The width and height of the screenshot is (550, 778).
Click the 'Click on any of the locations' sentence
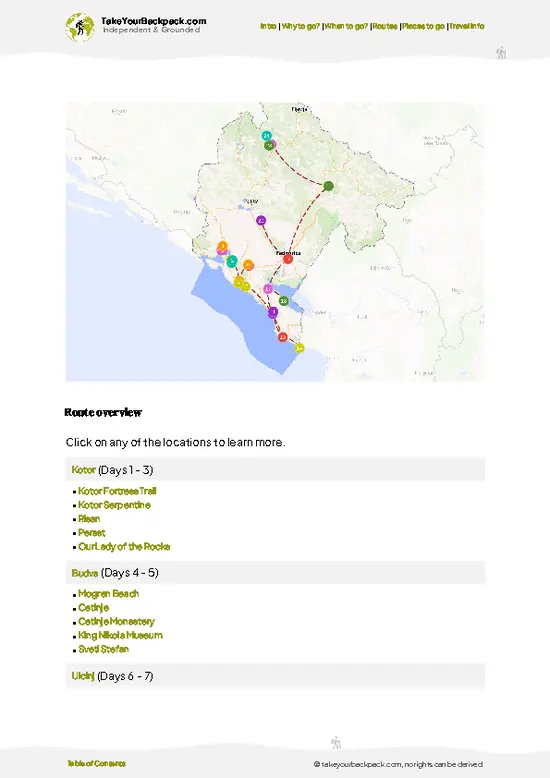(175, 442)
